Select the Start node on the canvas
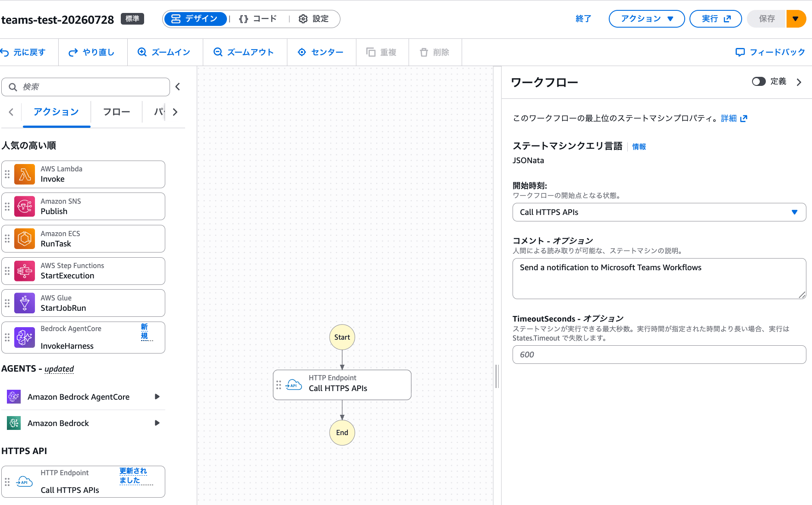The height and width of the screenshot is (505, 812). [x=342, y=337]
